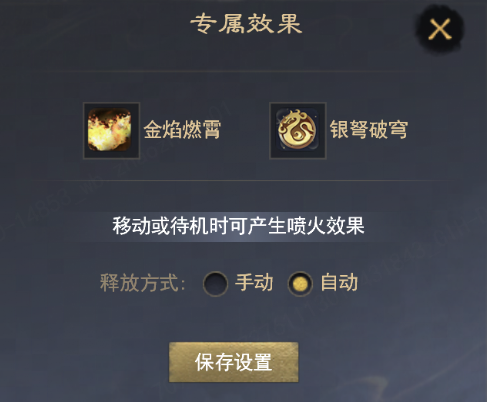Pick the golden fire effect thumbnail

(x=111, y=130)
